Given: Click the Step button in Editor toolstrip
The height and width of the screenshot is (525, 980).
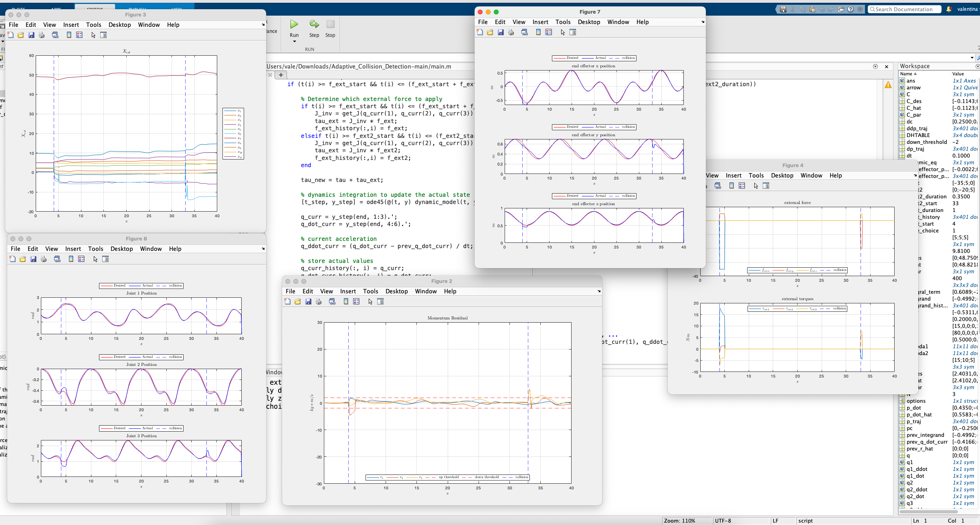Looking at the screenshot, I should click(314, 28).
